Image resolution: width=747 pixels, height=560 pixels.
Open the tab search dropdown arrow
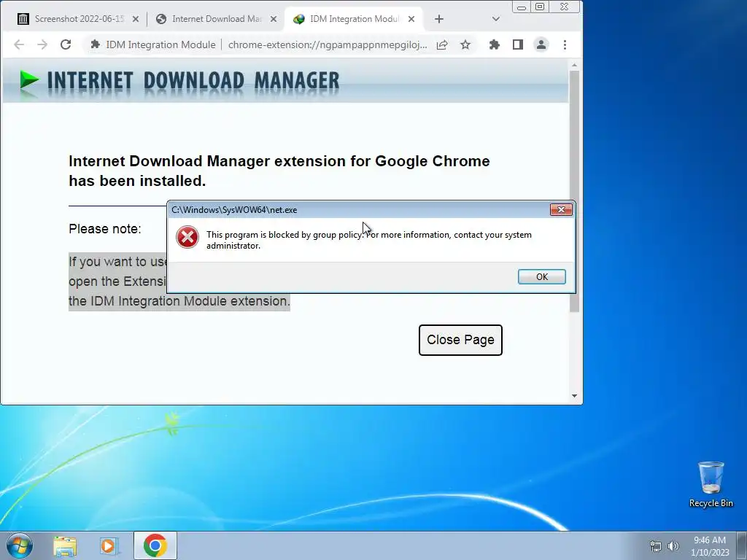click(495, 19)
